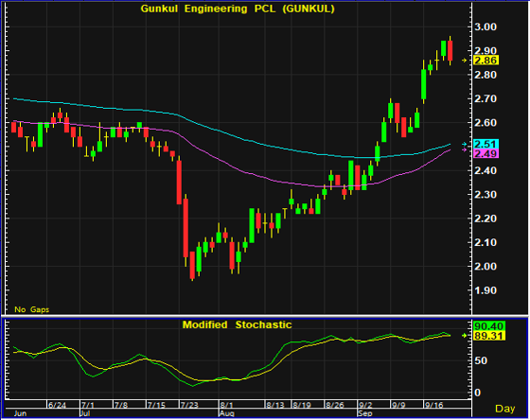Image resolution: width=530 pixels, height=420 pixels.
Task: Select the 9/16 date marker
Action: [433, 405]
